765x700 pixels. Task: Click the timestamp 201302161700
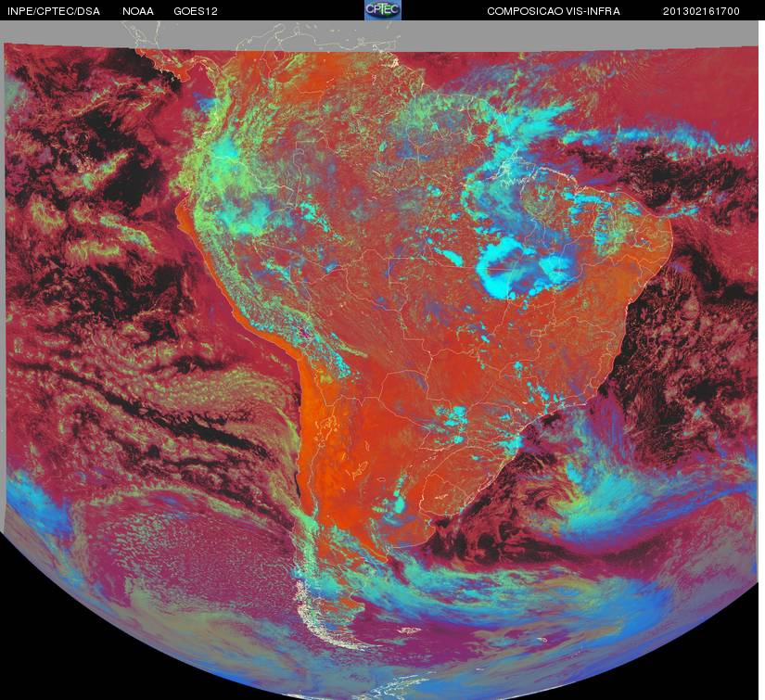pos(701,11)
